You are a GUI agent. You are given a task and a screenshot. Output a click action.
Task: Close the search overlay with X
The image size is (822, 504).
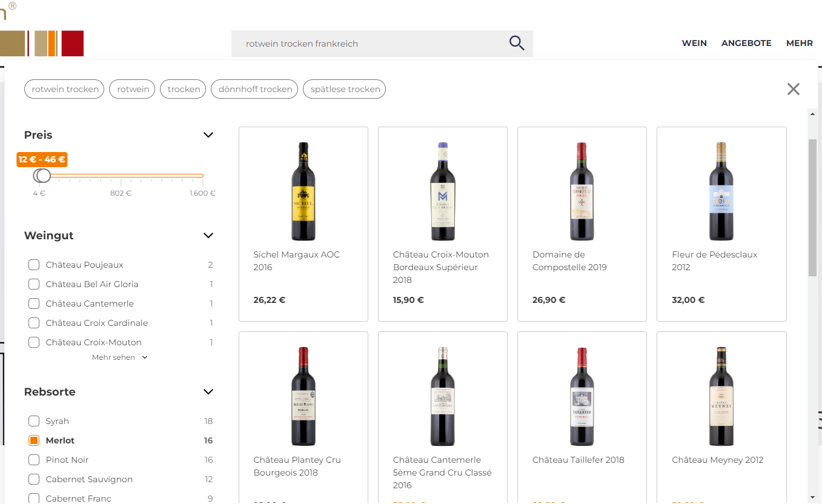point(794,89)
